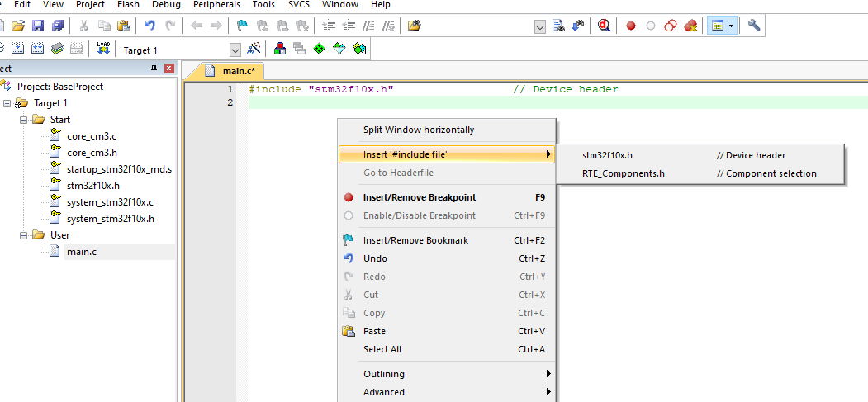
Task: Start the debug session icon
Action: point(604,26)
